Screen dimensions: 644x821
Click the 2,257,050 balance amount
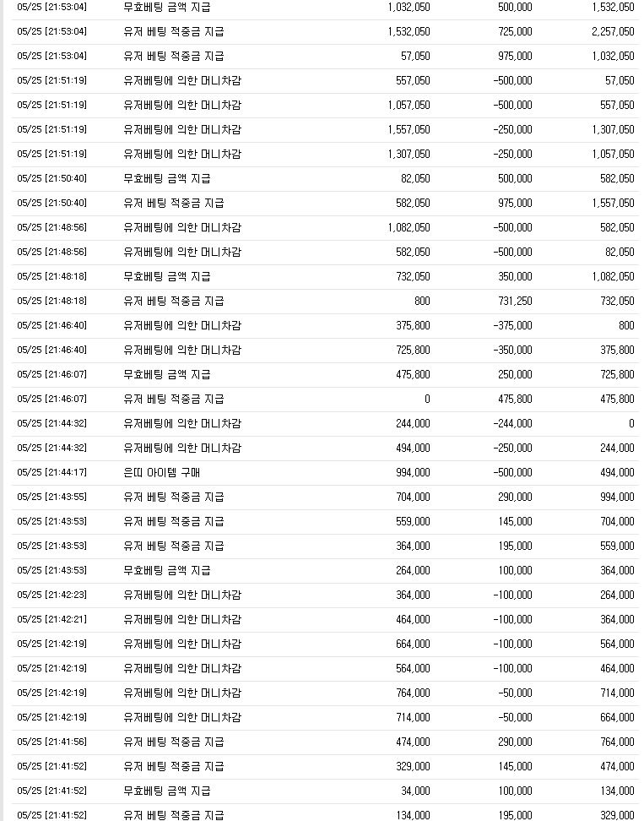(613, 32)
